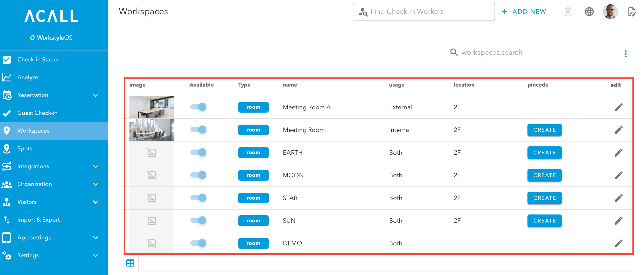Click the name column header
Viewport: 644px width, 275px height.
click(x=290, y=85)
